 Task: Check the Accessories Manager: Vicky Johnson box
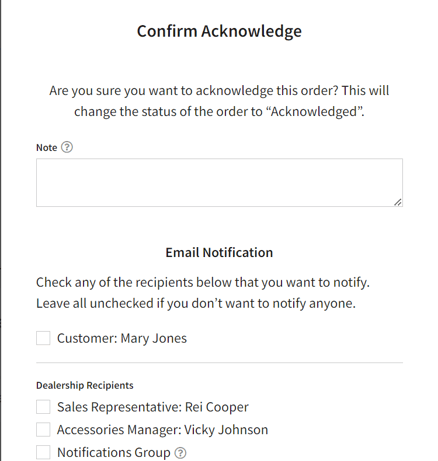(43, 430)
